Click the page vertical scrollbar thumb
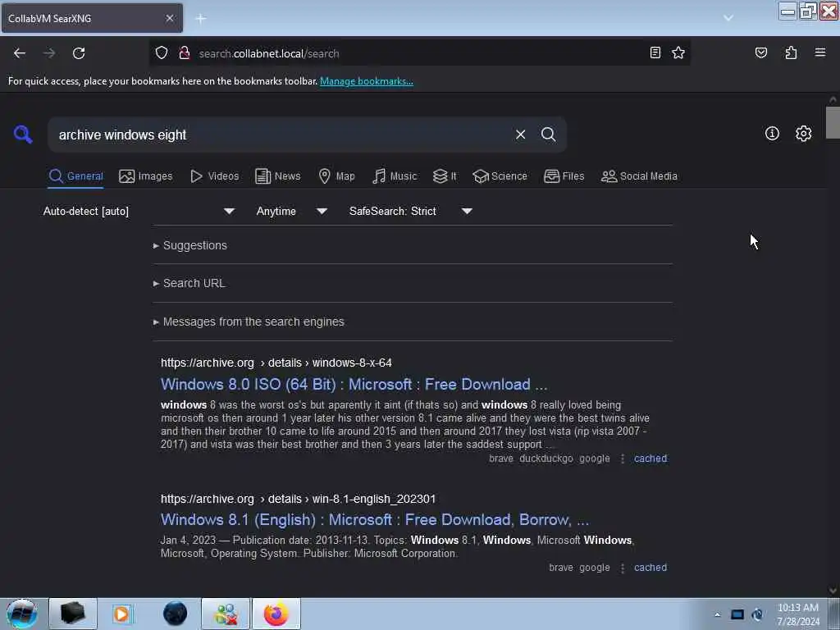 tap(833, 123)
